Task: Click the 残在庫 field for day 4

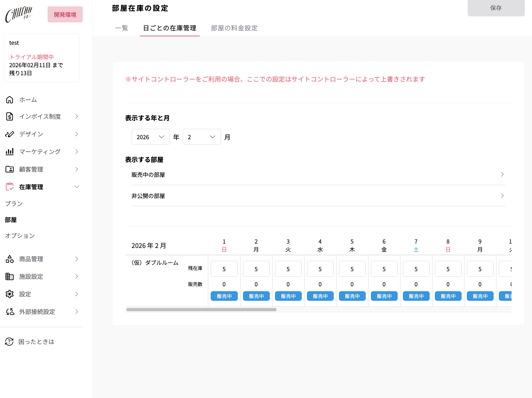Action: (x=320, y=269)
